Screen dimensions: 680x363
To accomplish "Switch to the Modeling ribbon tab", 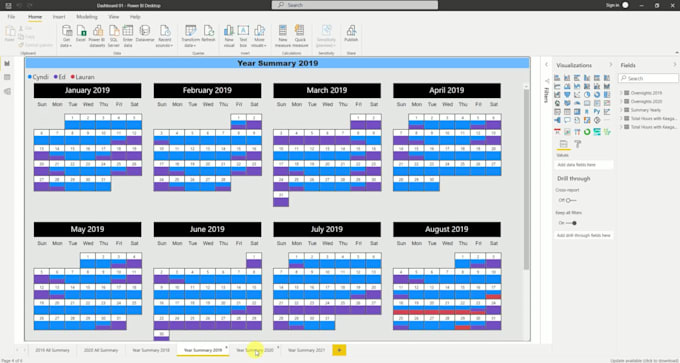I will [87, 16].
